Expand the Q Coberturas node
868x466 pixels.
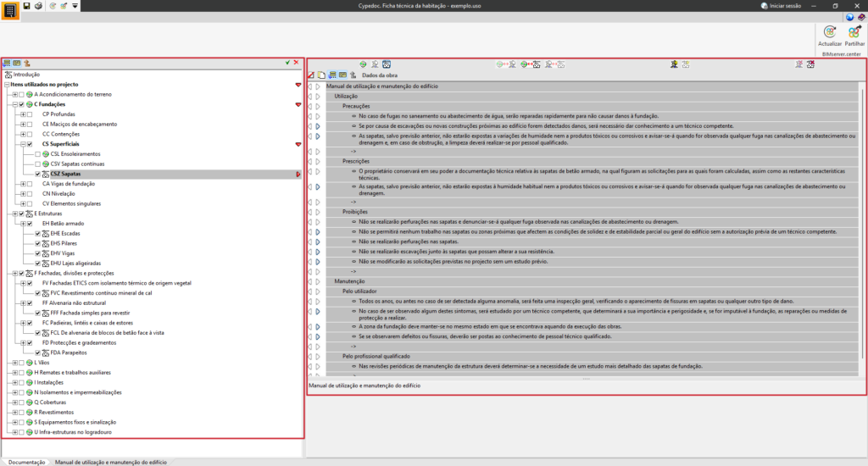(x=15, y=403)
